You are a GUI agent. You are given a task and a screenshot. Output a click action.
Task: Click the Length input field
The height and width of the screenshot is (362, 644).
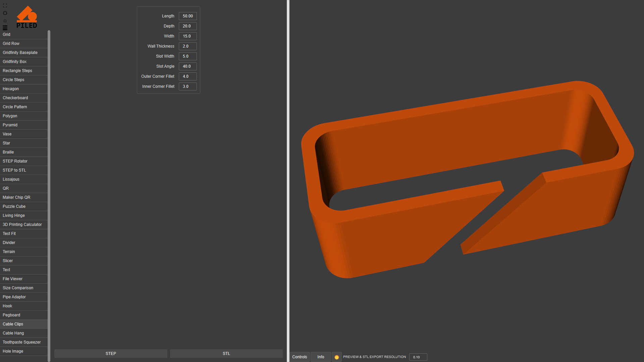tap(187, 16)
